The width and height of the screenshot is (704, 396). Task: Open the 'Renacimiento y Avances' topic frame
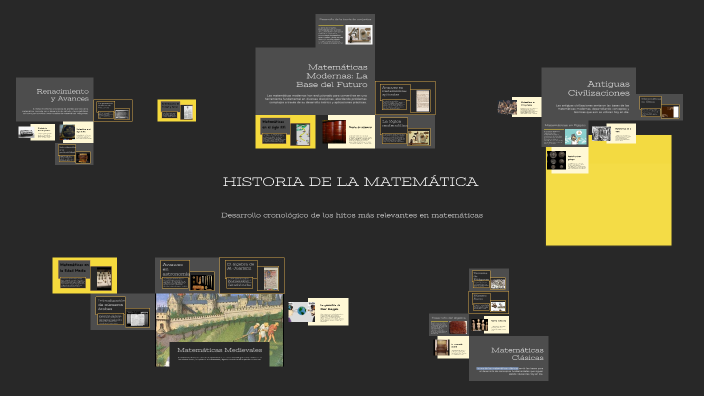[55, 99]
